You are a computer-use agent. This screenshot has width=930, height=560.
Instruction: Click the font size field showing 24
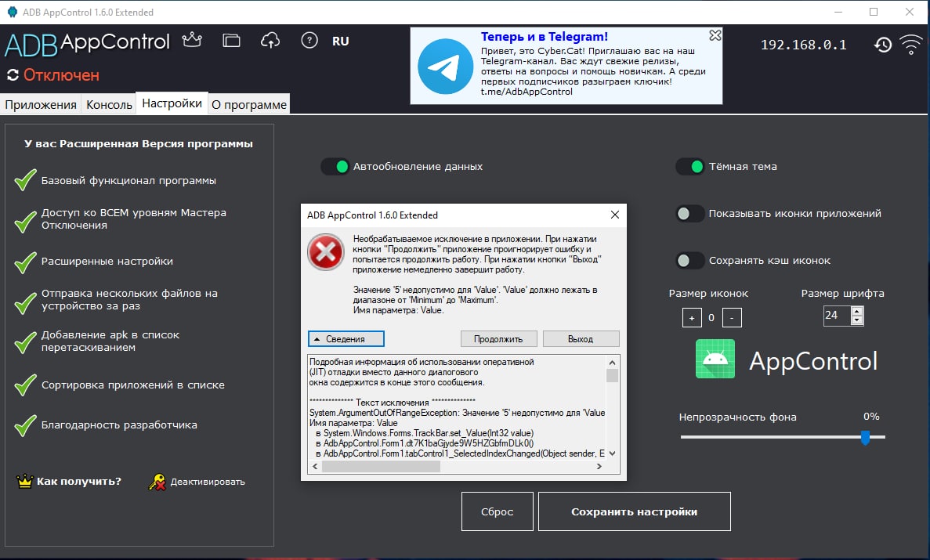[x=836, y=316]
